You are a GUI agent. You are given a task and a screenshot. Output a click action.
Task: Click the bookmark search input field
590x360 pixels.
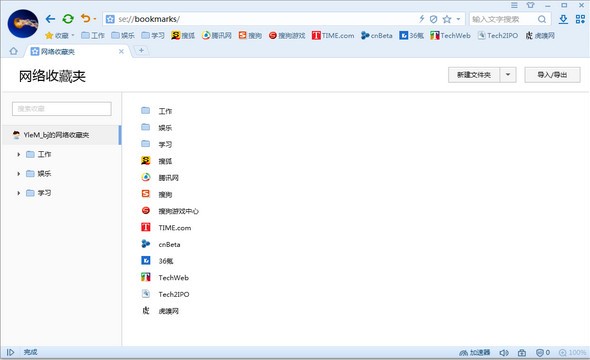pyautogui.click(x=62, y=109)
